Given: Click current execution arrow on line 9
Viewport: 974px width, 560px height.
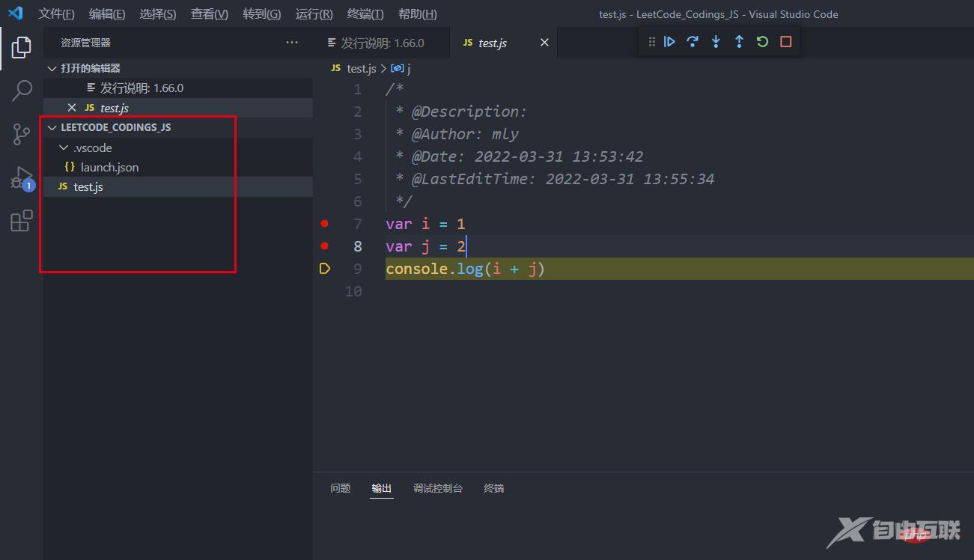Looking at the screenshot, I should pyautogui.click(x=324, y=268).
